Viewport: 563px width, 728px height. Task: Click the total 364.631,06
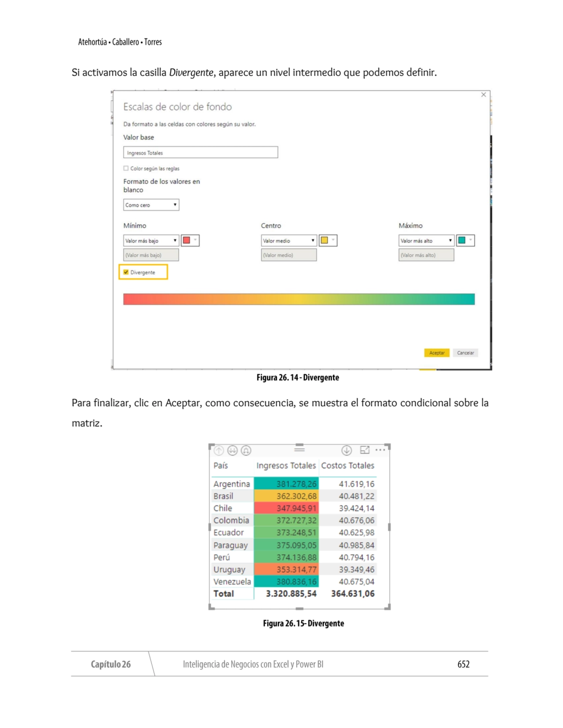(353, 594)
